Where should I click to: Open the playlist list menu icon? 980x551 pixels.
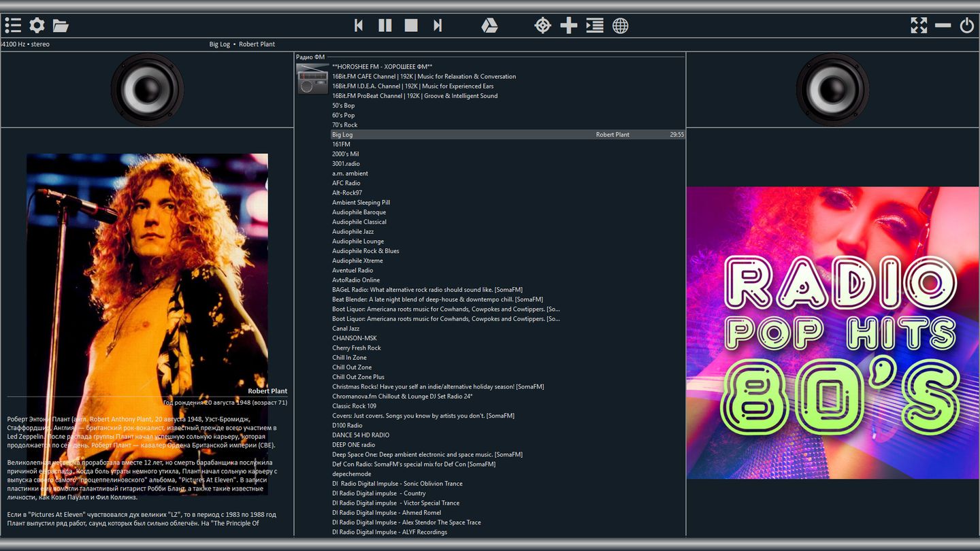point(13,26)
